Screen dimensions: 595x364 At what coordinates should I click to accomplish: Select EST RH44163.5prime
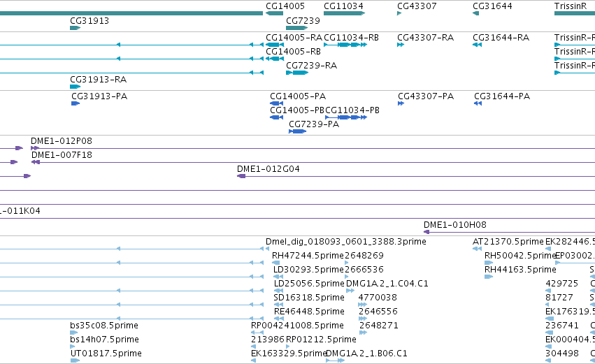point(489,277)
